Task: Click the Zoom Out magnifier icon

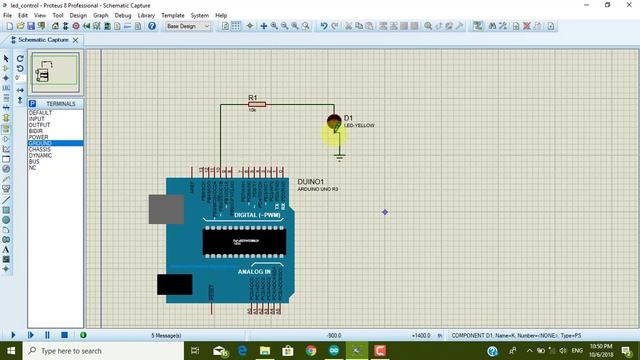Action: click(284, 26)
